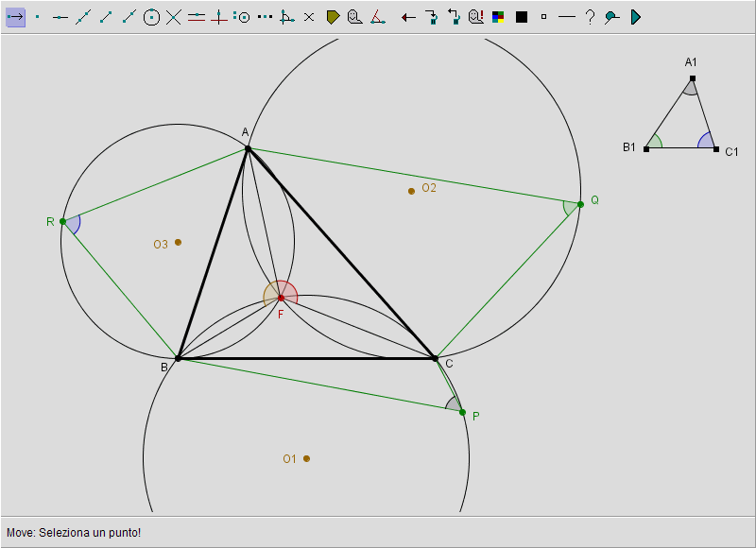
Task: Change line thickness with line icon
Action: [567, 17]
